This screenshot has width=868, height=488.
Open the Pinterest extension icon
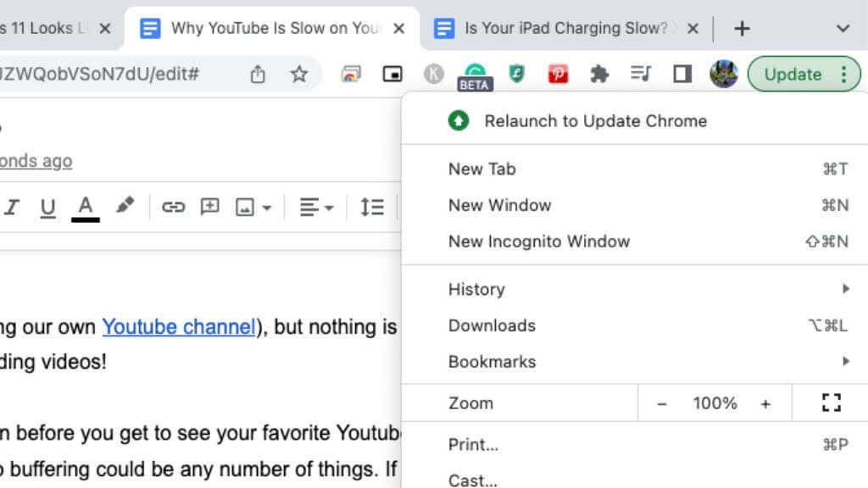pos(558,74)
